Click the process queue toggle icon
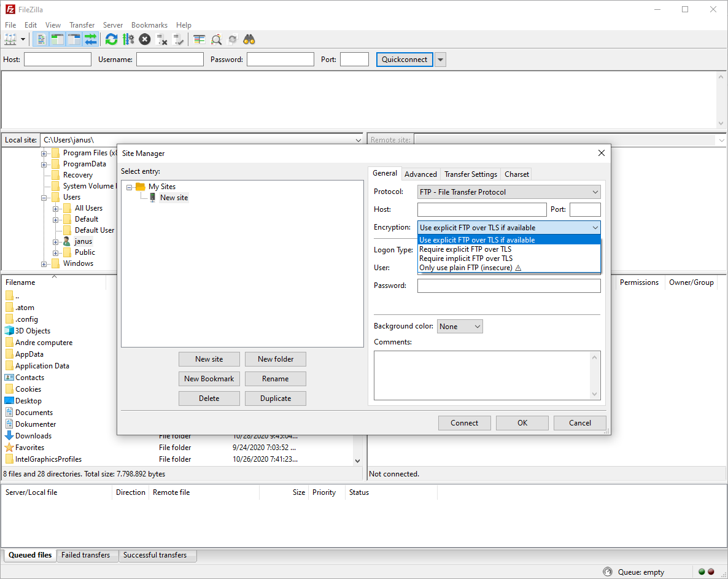 pos(128,39)
